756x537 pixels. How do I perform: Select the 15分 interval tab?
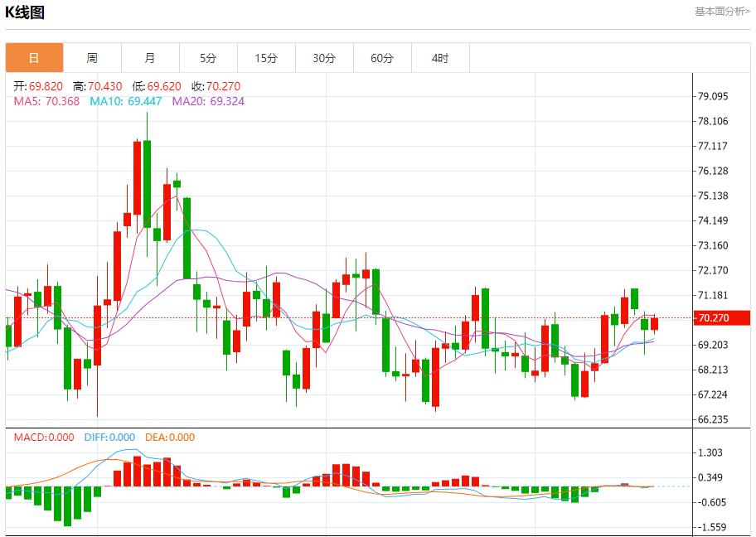click(266, 58)
